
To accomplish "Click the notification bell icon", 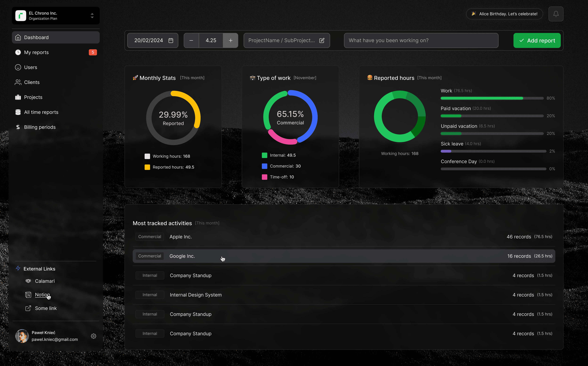I will [556, 14].
